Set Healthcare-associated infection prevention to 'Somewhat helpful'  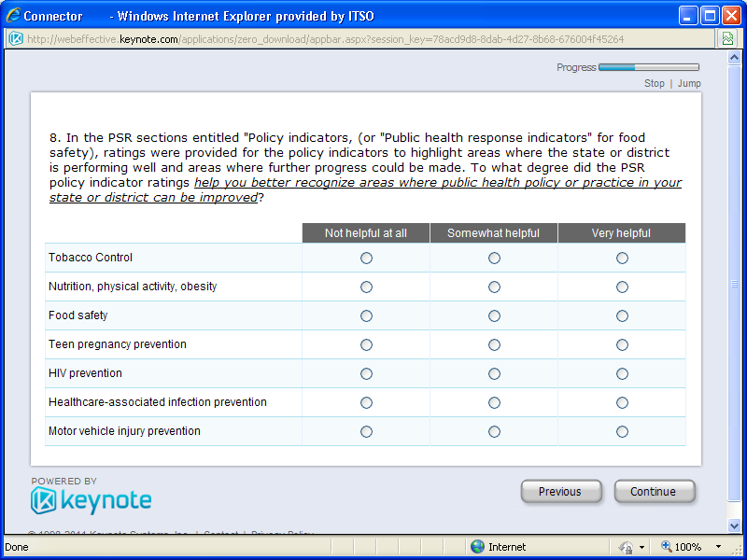(x=495, y=403)
